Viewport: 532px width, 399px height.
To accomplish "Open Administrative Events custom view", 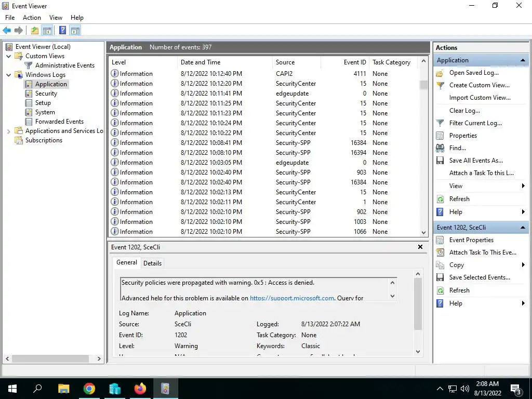I will point(65,65).
